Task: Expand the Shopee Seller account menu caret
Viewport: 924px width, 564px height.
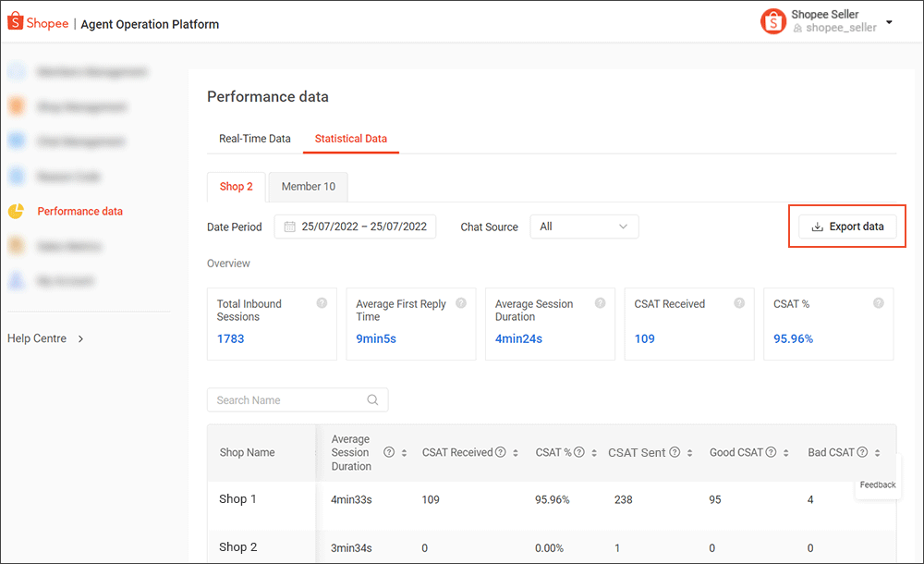Action: (888, 20)
